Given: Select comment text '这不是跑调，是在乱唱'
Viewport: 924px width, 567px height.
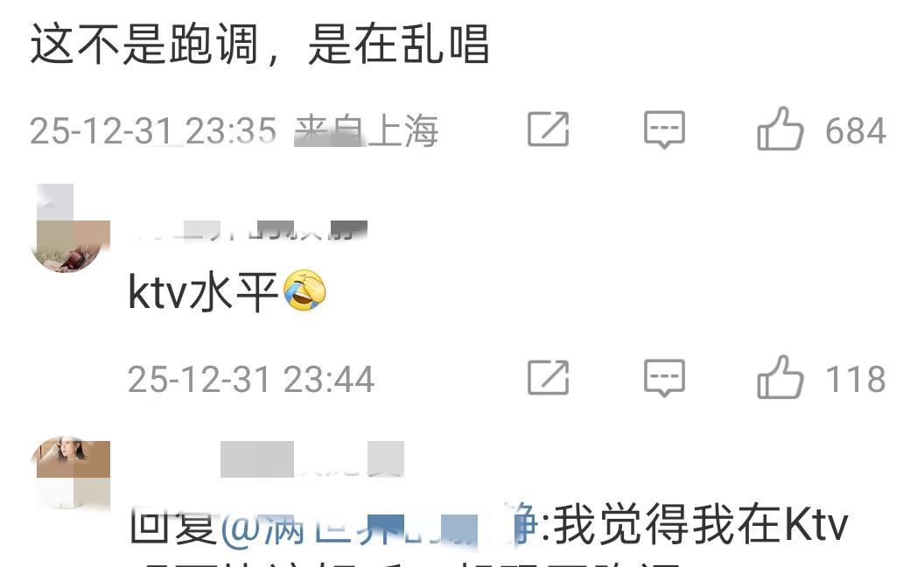Looking at the screenshot, I should 260,44.
